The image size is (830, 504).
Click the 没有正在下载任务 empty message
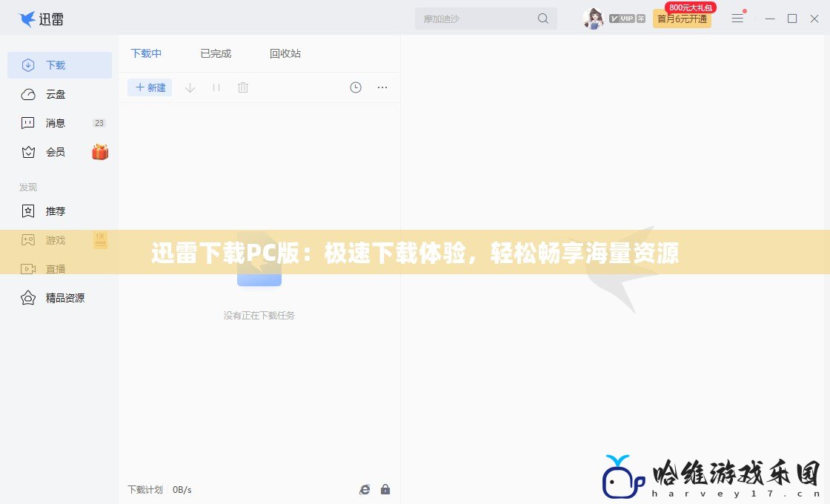click(259, 316)
